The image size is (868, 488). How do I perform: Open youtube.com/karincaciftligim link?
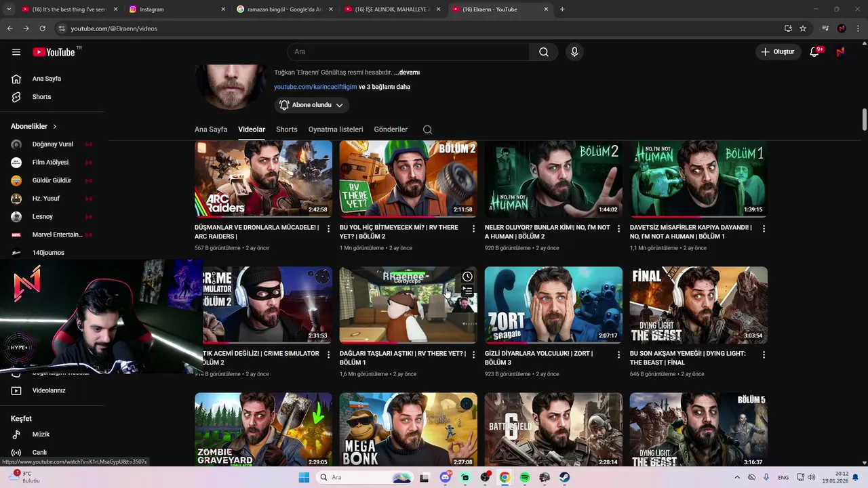315,87
